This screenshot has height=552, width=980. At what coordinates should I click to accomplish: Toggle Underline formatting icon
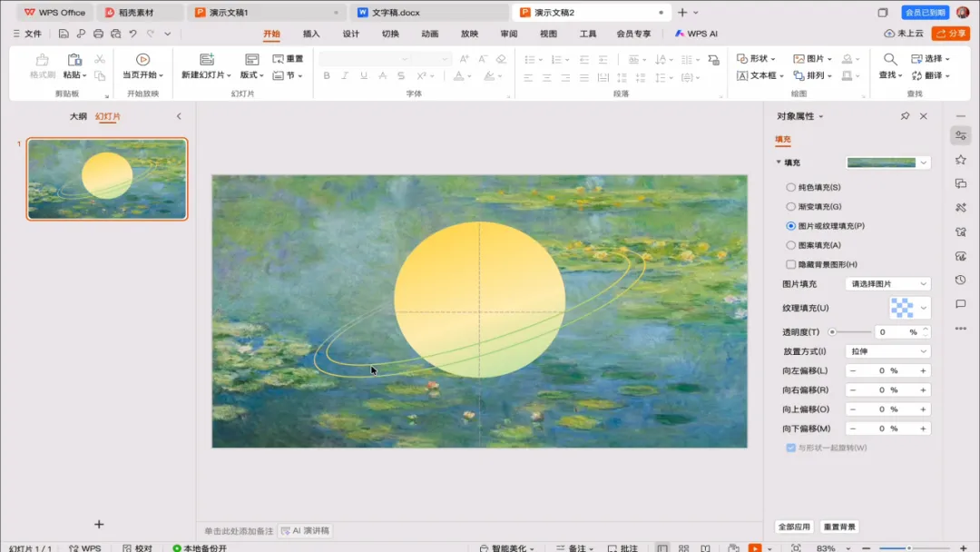pyautogui.click(x=364, y=75)
